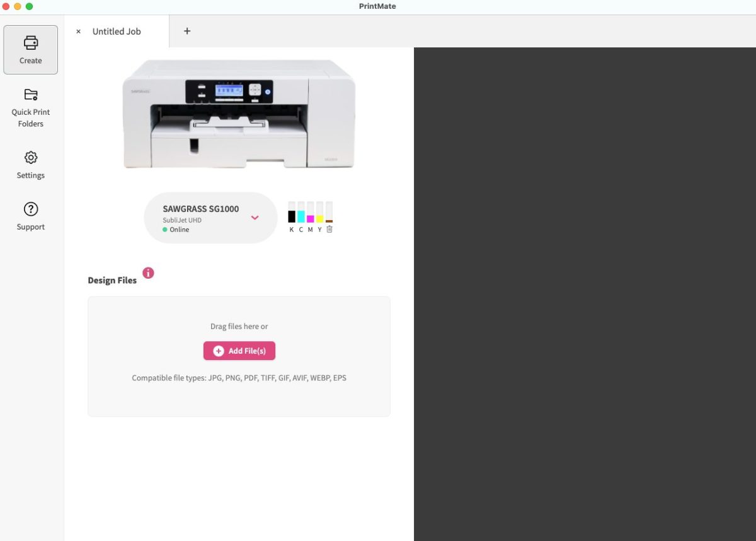Minimize the PrintMate window with yellow button
Image resolution: width=756 pixels, height=541 pixels.
(x=18, y=6)
